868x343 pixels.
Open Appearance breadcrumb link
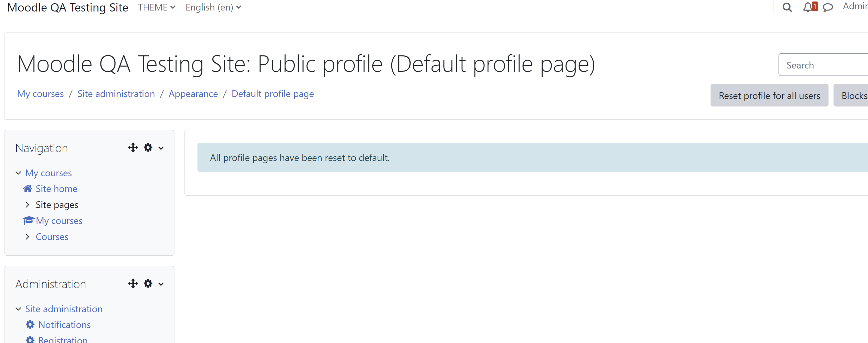tap(193, 94)
